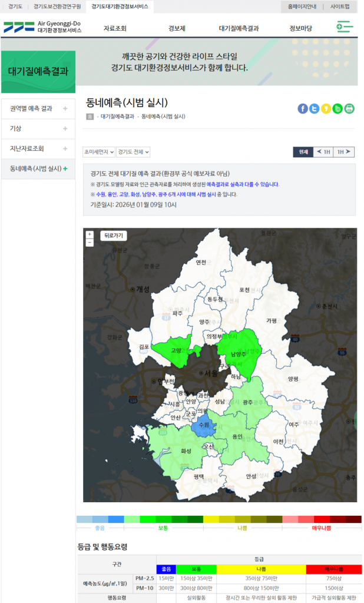Viewport: 364px width, 603px height.
Task: Click the home icon in breadcrumb
Action: click(90, 117)
